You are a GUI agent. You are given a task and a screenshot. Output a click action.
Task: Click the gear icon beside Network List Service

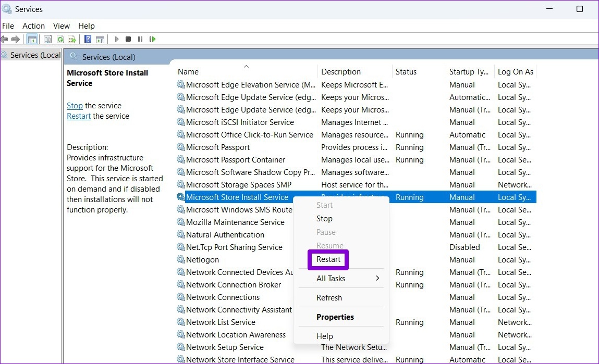(181, 322)
